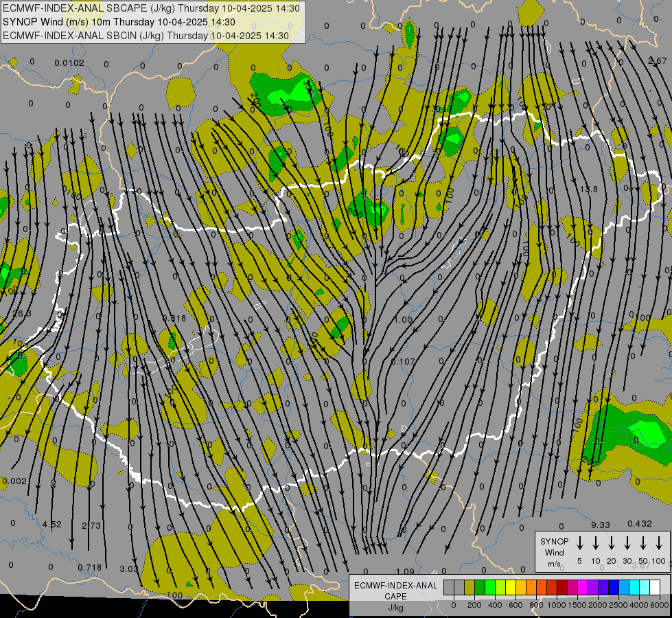Click the map value 13.8

[x=588, y=189]
